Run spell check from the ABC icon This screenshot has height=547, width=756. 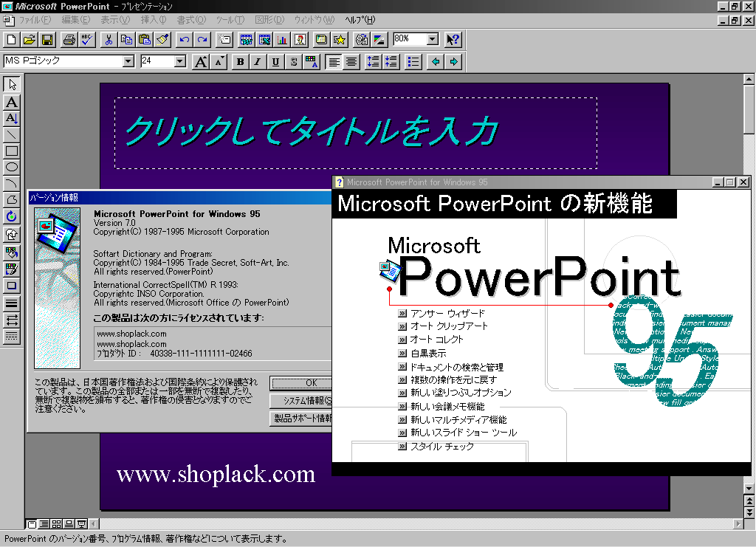tap(87, 40)
